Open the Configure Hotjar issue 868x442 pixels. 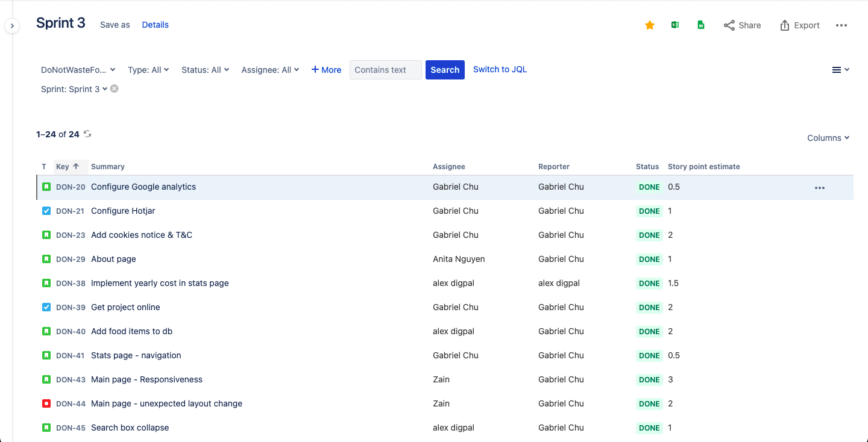coord(123,211)
